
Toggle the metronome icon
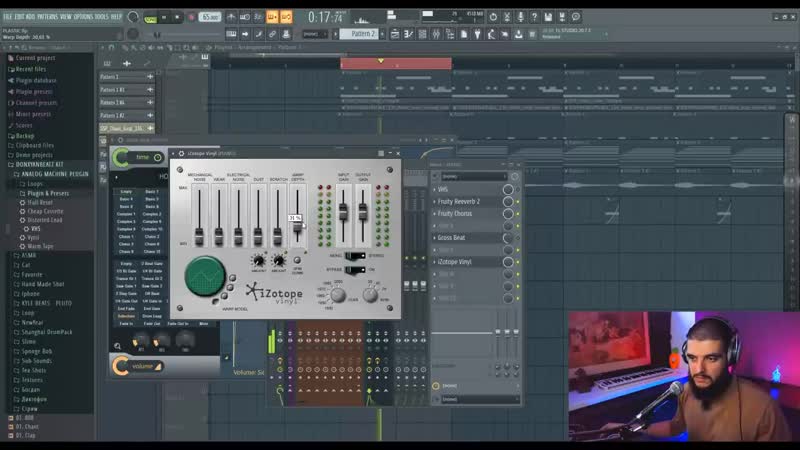click(x=231, y=17)
